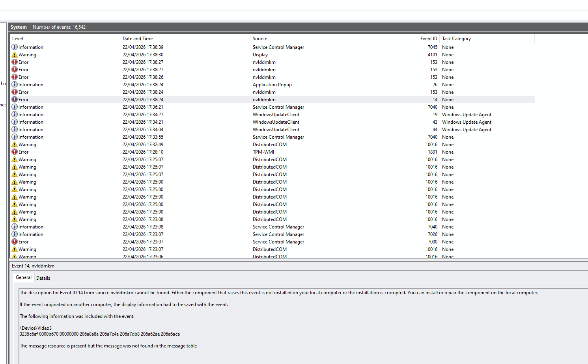Click the 'Event 14, nvlddmkm' pane heading
Image resolution: width=588 pixels, height=364 pixels.
33,266
